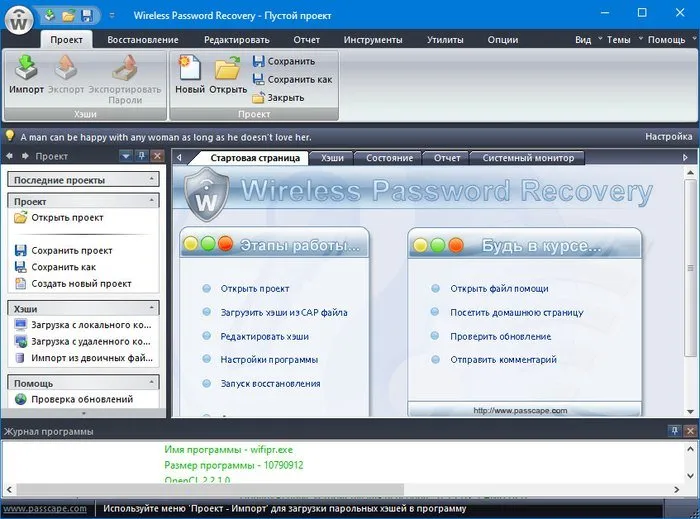Viewport: 700px width, 519px height.
Task: Open the Инструменты ribbon tab
Action: click(x=373, y=40)
